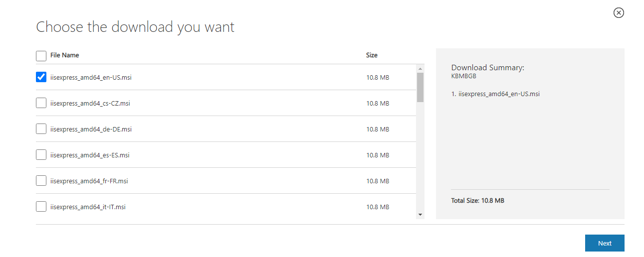Click the Size column header
The image size is (644, 257).
[372, 55]
